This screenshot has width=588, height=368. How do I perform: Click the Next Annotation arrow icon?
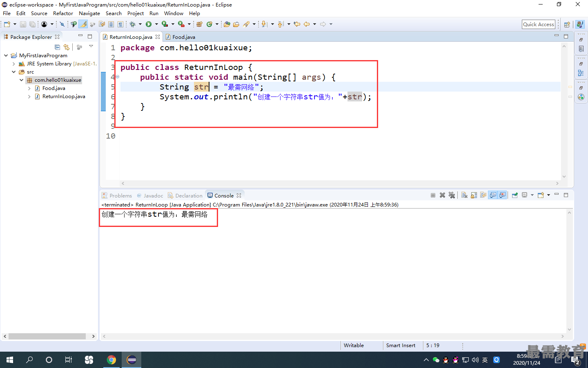point(264,24)
